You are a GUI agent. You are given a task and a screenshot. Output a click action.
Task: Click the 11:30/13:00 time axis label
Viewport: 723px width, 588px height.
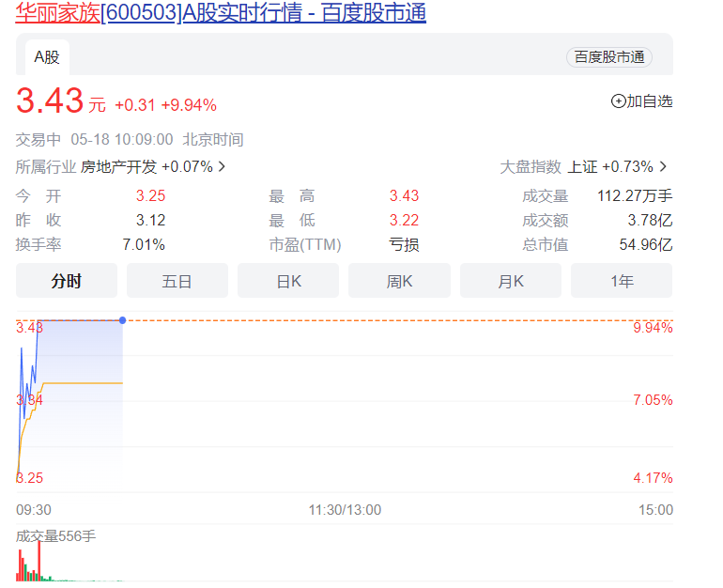click(x=345, y=510)
